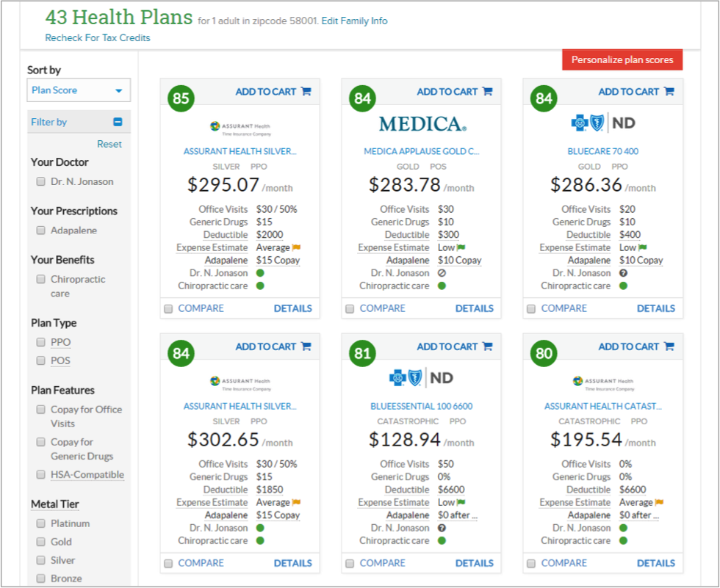Click the $128.94 monthly price

[405, 440]
